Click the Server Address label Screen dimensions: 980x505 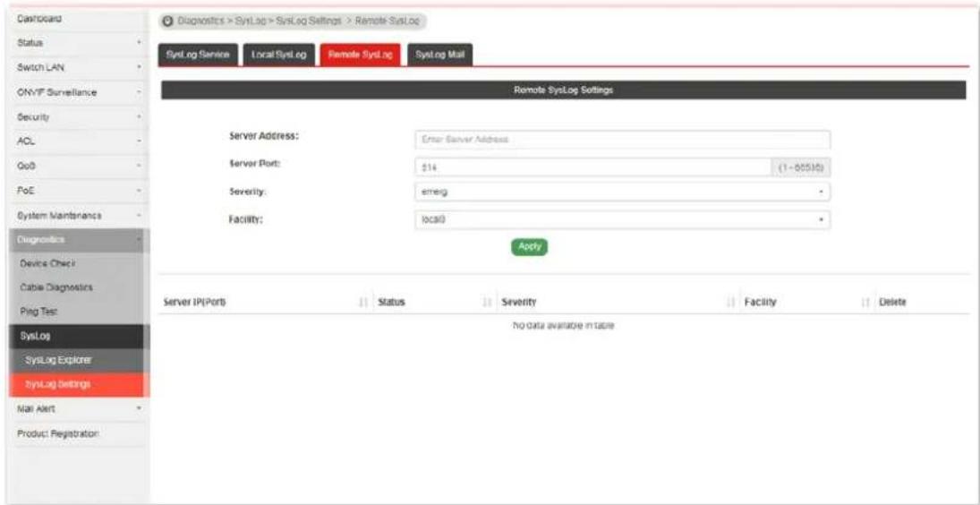tap(264, 136)
